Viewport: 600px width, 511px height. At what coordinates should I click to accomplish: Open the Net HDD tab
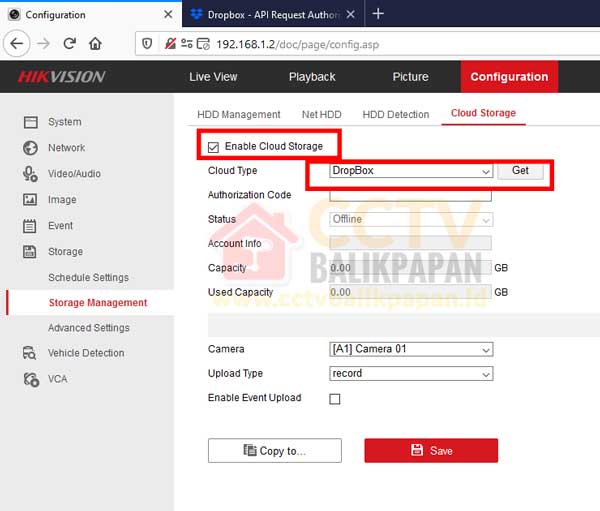321,114
